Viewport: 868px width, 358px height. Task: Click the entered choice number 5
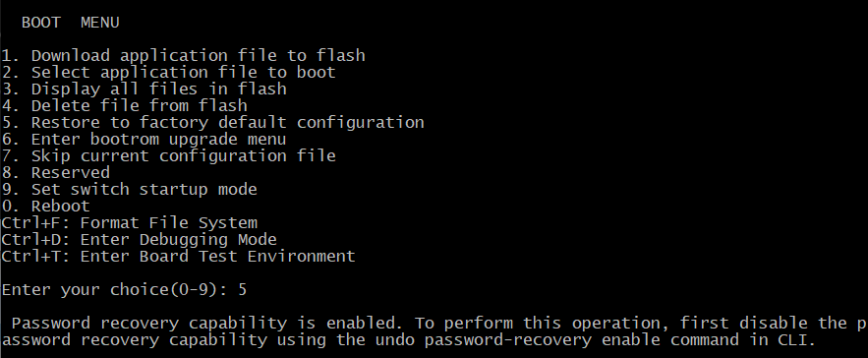tap(242, 290)
